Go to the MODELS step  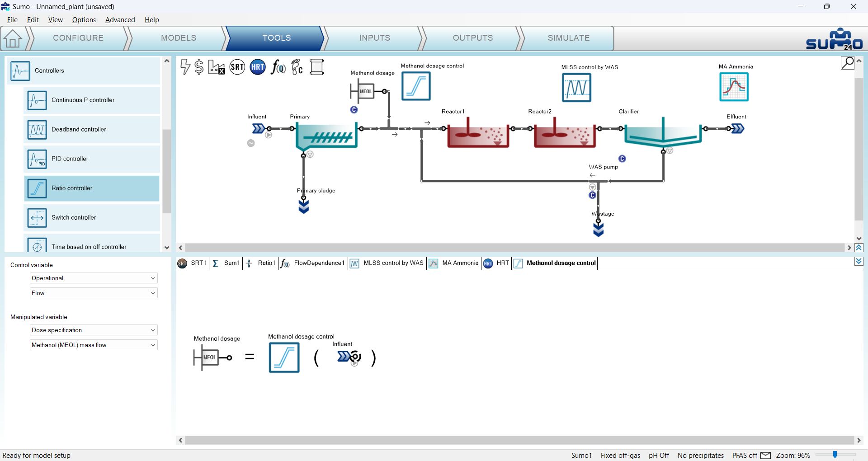coord(179,38)
